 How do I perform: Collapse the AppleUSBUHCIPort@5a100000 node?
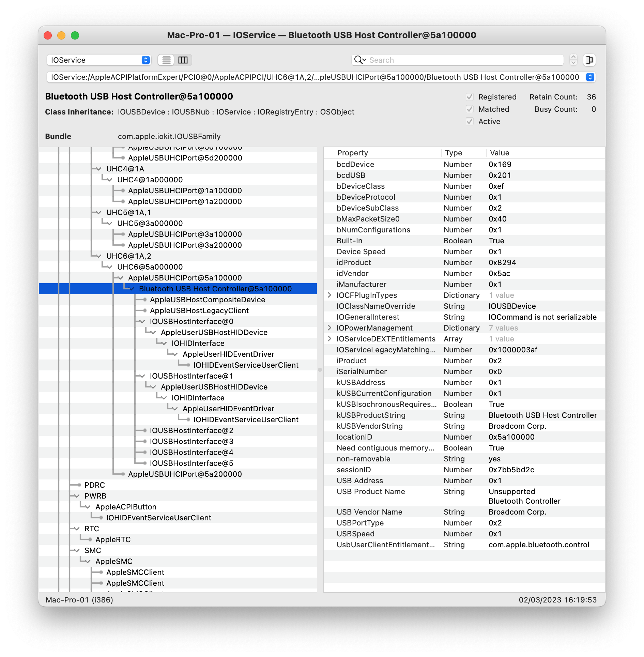(120, 278)
